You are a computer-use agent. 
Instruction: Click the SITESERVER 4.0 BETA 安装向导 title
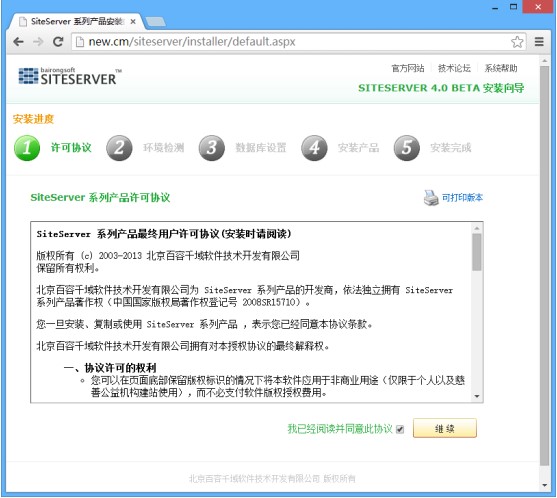[x=441, y=88]
